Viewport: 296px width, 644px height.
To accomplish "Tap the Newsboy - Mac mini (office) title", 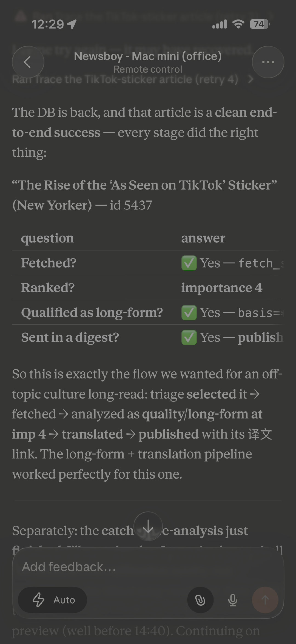I will (x=148, y=56).
